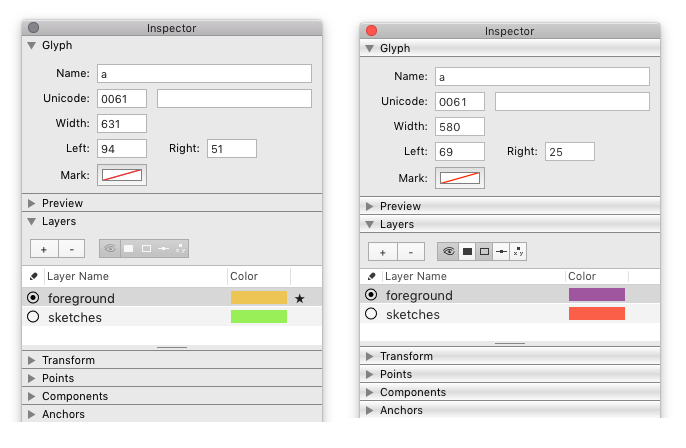Open red-orange color swatch of sketches layer
Screen dimensions: 686x448
pyautogui.click(x=597, y=313)
